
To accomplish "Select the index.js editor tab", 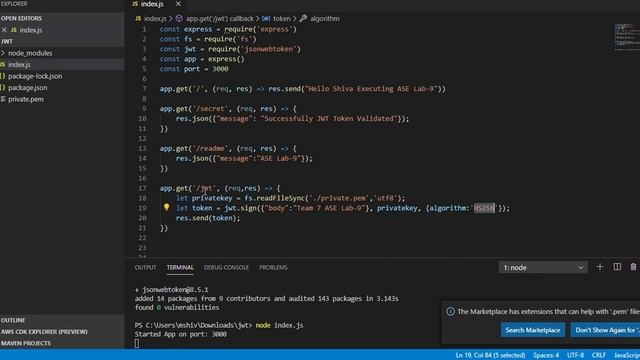I will click(x=156, y=4).
